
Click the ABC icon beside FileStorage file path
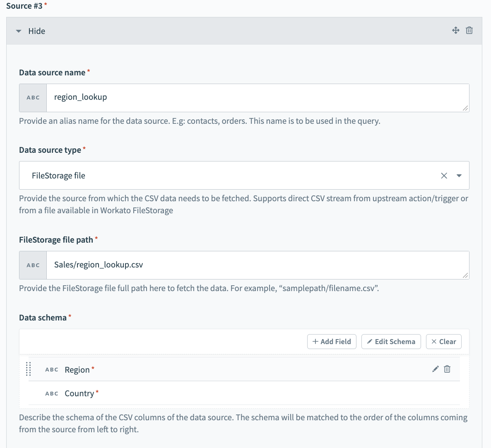click(33, 265)
